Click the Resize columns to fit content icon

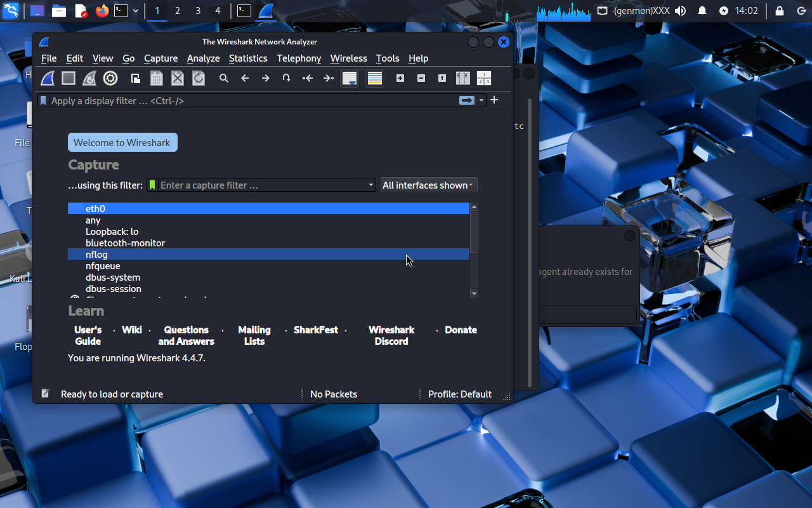pyautogui.click(x=463, y=78)
